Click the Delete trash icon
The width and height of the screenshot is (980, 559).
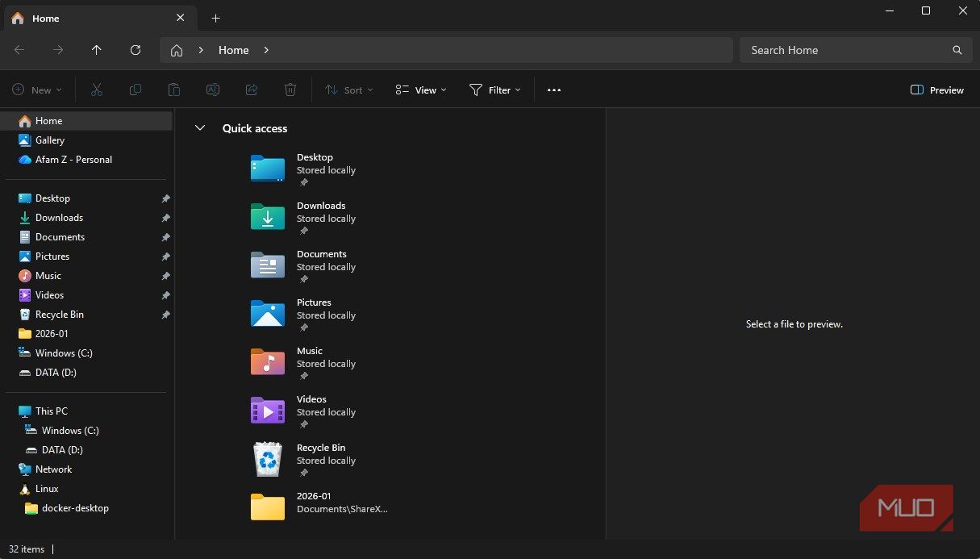pos(290,90)
